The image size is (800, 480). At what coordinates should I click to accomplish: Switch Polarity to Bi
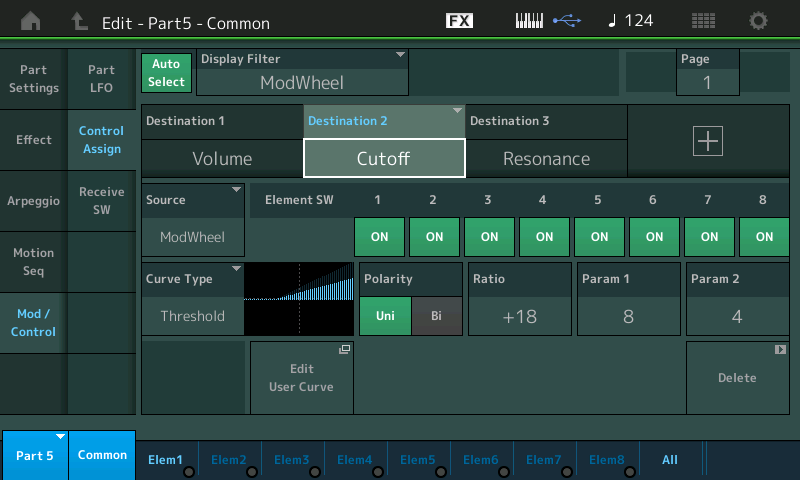[437, 316]
